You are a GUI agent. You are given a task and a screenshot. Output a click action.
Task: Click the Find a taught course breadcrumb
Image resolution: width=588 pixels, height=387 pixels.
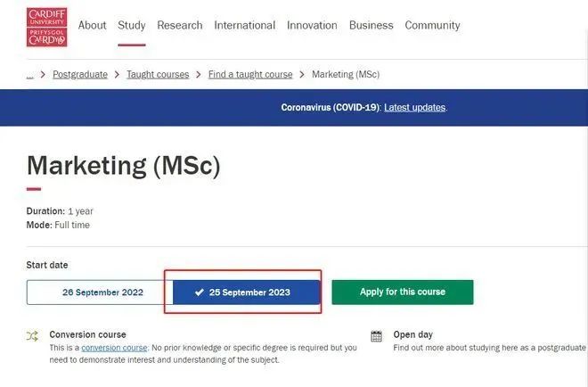(250, 75)
